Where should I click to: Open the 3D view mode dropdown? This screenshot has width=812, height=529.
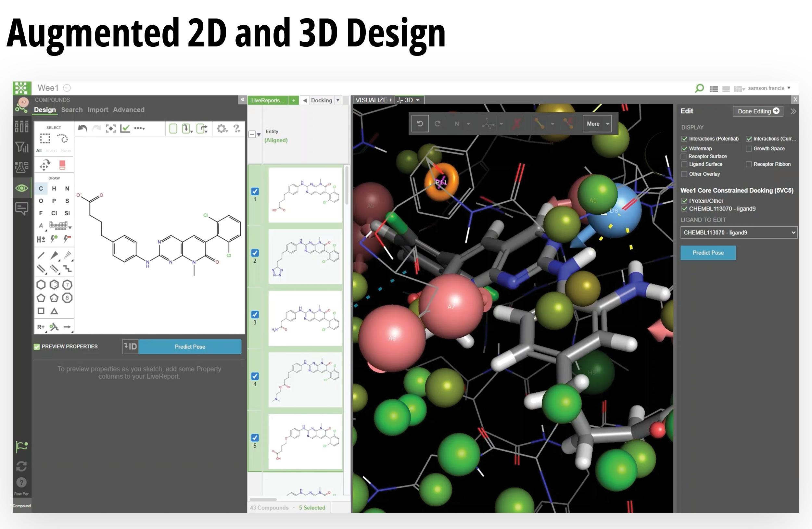click(410, 100)
